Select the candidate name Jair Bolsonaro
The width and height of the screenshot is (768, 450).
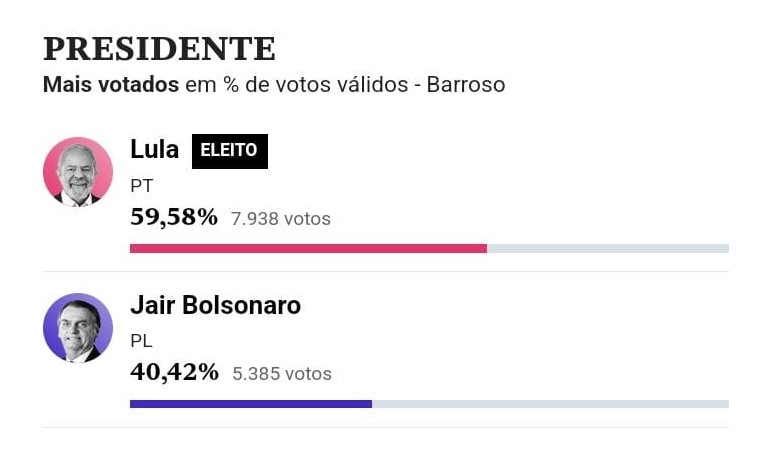point(216,306)
